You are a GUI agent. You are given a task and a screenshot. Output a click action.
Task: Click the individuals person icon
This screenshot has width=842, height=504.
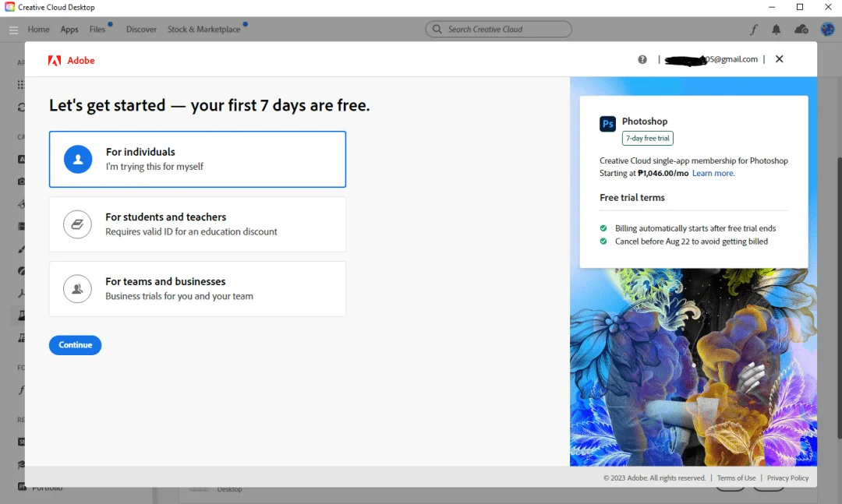[78, 160]
